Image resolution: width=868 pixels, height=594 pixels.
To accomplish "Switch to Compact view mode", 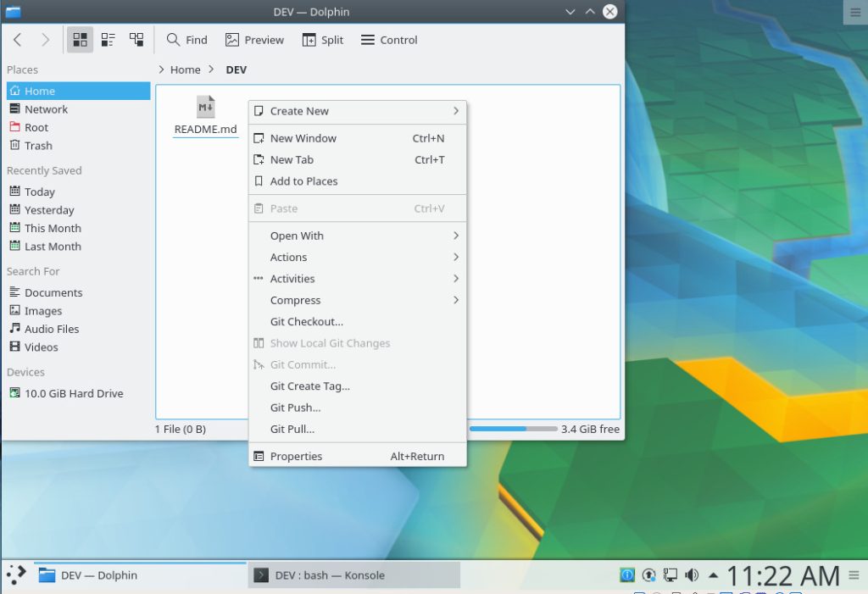I will [x=108, y=40].
